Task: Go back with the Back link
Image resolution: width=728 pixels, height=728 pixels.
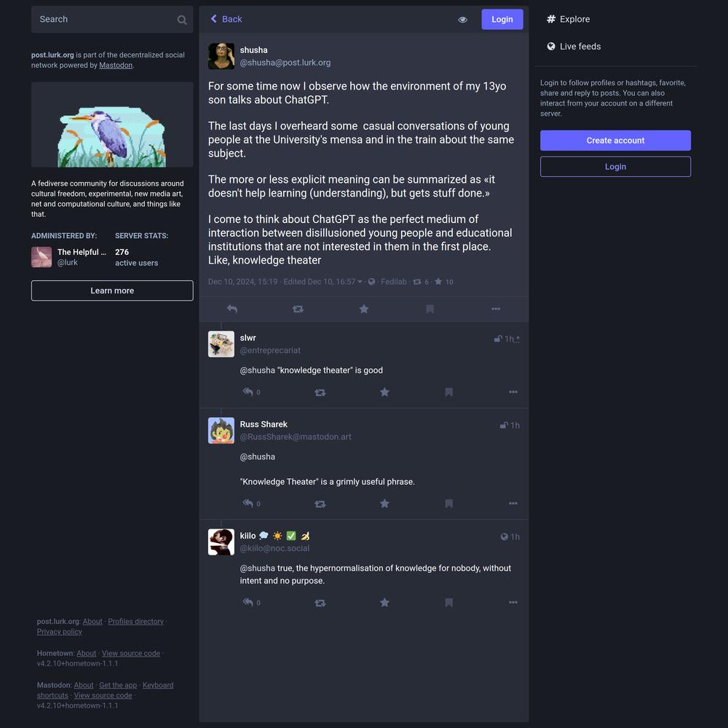Action: coord(226,19)
